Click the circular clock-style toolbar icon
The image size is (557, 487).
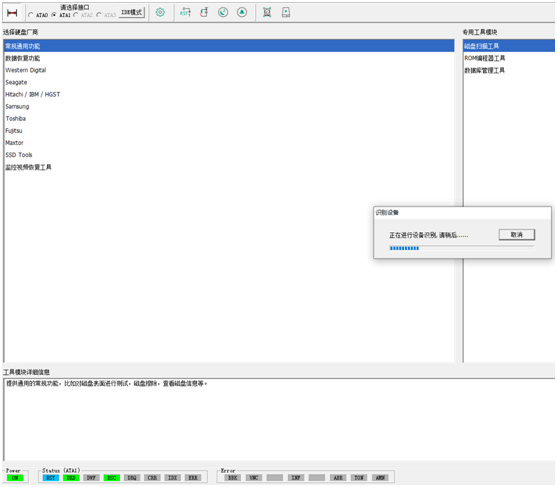pos(223,12)
